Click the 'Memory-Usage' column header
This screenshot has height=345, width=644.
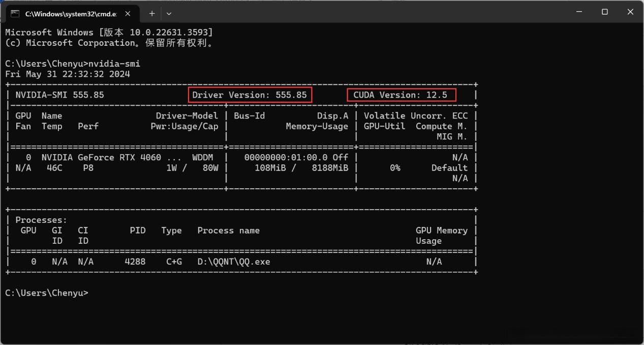[x=317, y=126]
